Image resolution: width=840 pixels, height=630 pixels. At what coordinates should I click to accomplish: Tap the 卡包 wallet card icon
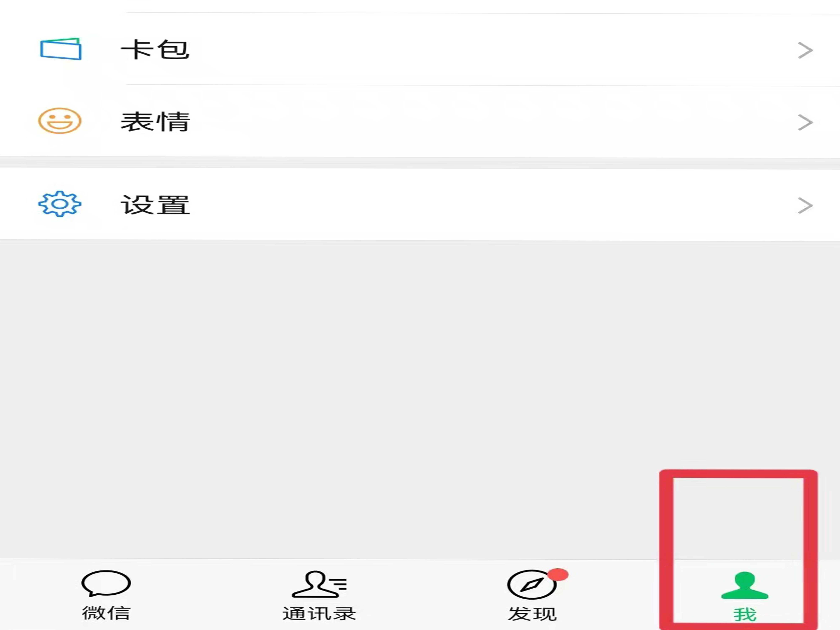point(61,49)
